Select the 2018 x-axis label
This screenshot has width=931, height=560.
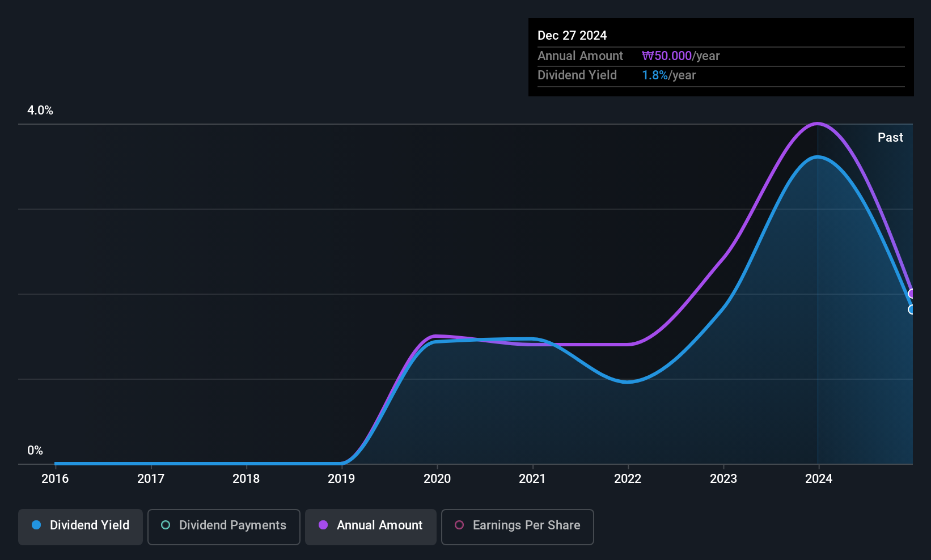coord(246,478)
